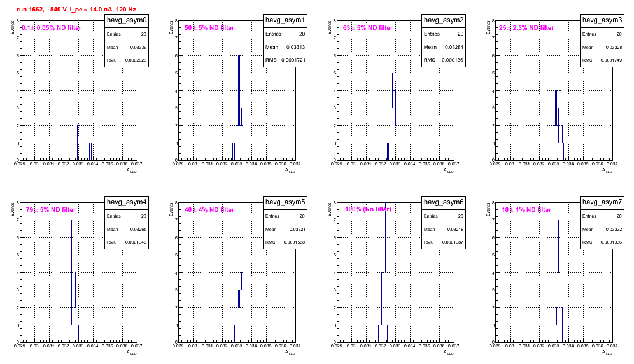Click the RMS value 0.0001336
Viewport: 634px width, 364px height.
click(611, 242)
